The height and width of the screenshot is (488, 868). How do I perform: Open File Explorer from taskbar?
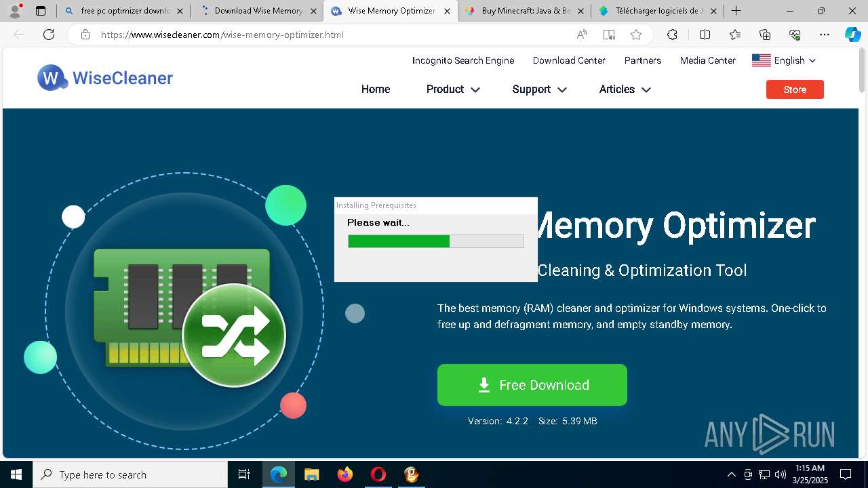pyautogui.click(x=312, y=474)
